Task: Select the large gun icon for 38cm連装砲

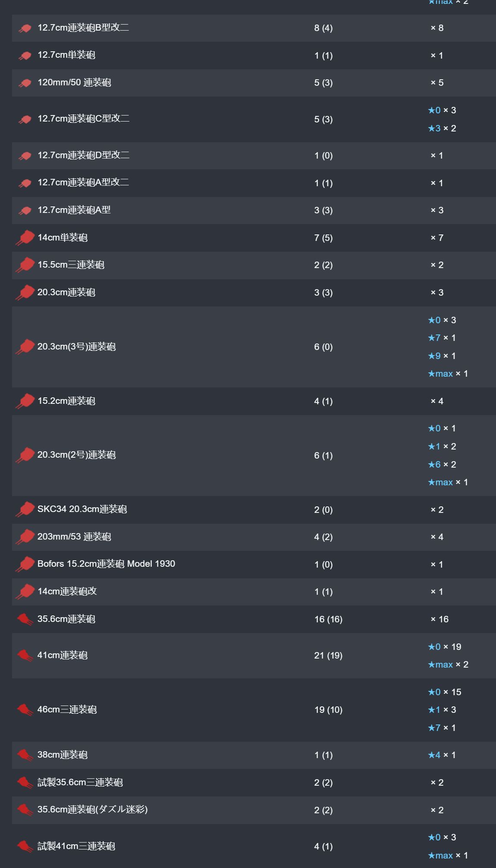Action: click(x=25, y=755)
